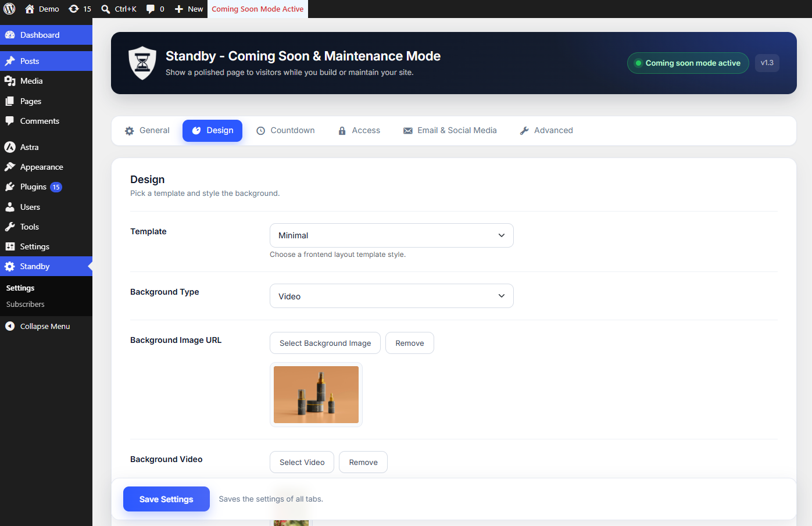The width and height of the screenshot is (812, 526).
Task: Click the Users person icon
Action: 10,207
